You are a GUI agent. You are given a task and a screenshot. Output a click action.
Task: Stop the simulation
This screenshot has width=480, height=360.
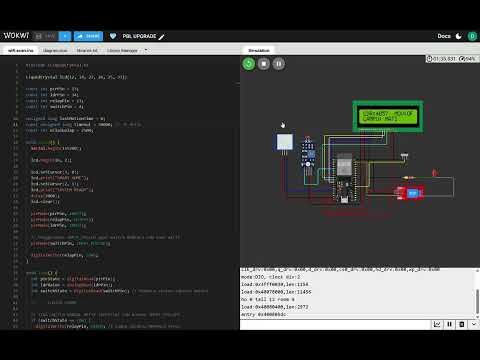[264, 64]
